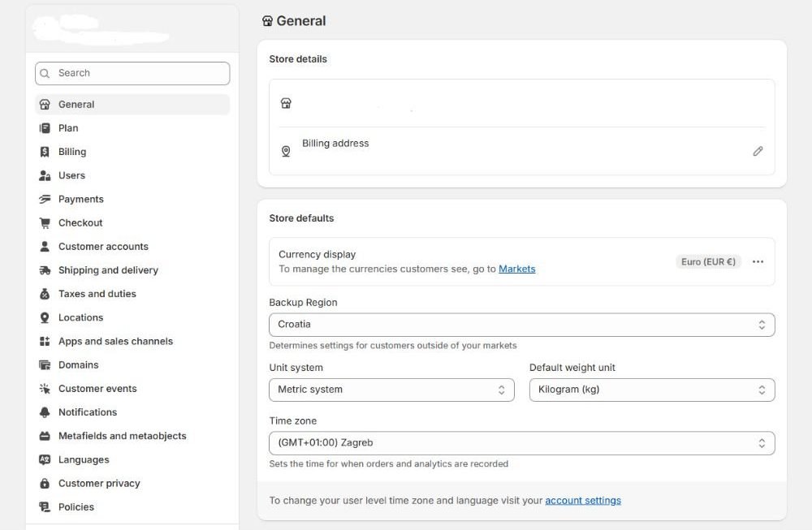Go to Plan settings
812x530 pixels.
pos(132,128)
